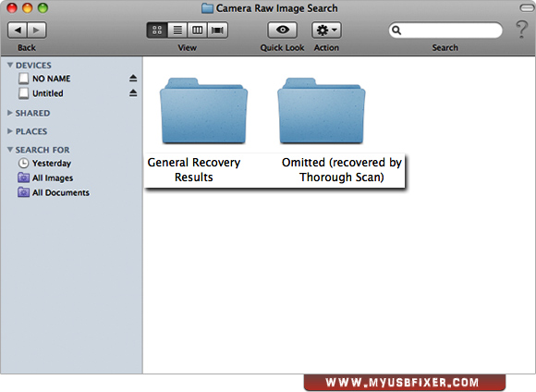Click the Yesterday clock icon
536x392 pixels.
point(23,163)
